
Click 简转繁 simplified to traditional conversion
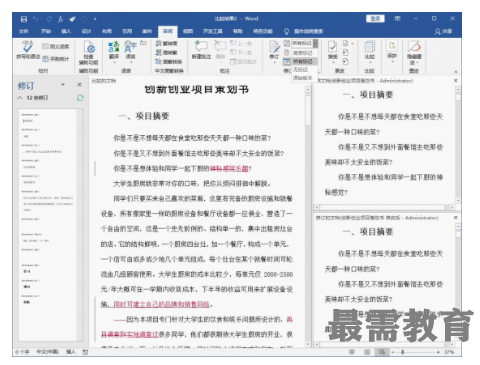[167, 52]
